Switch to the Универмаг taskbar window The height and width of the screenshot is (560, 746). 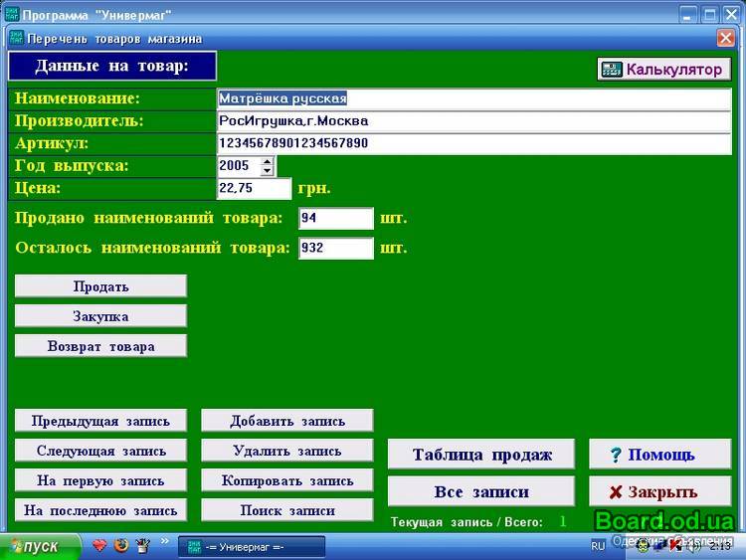pyautogui.click(x=251, y=546)
